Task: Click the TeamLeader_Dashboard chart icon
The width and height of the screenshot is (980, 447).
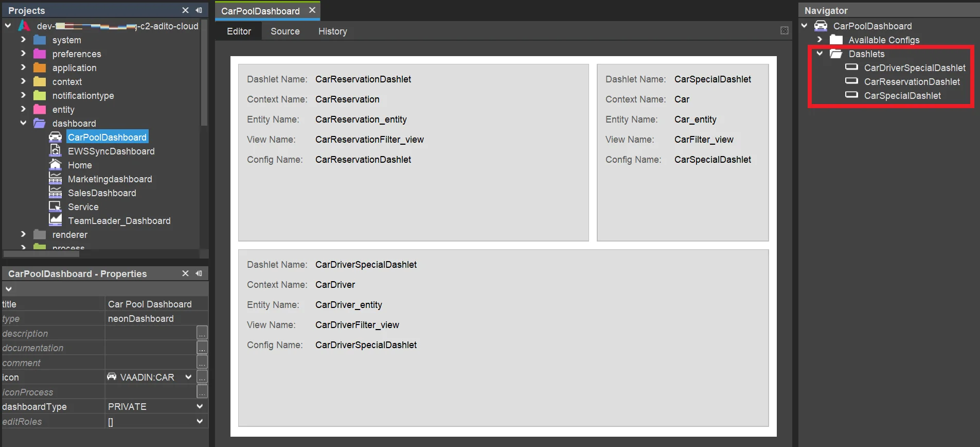Action: click(55, 219)
